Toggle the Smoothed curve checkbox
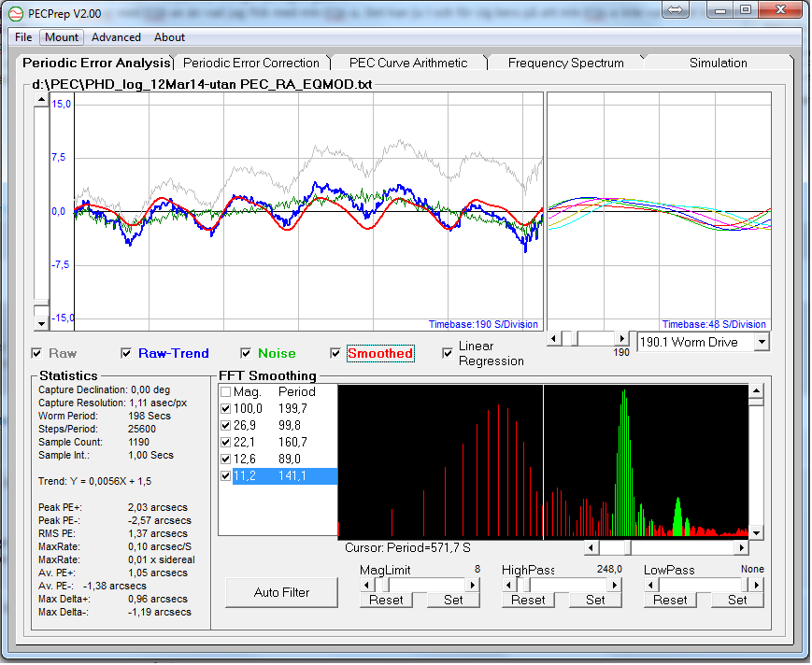This screenshot has width=812, height=665. [x=335, y=353]
